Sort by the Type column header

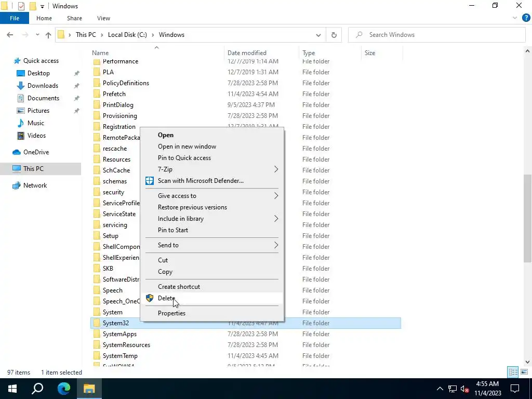click(309, 53)
